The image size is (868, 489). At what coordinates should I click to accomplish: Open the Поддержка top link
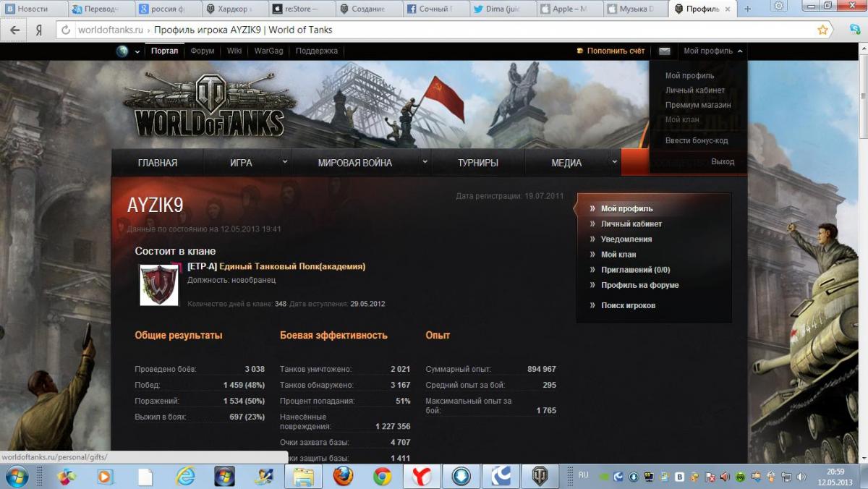tap(317, 51)
